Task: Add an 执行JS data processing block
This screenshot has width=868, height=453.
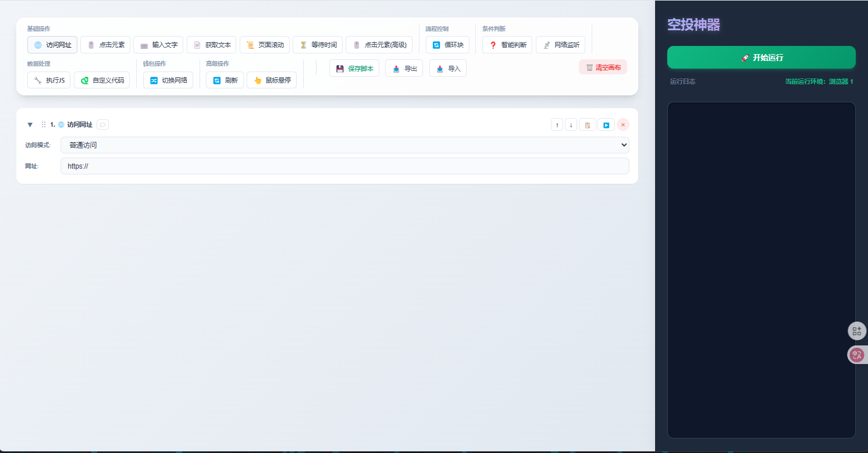Action: tap(49, 80)
